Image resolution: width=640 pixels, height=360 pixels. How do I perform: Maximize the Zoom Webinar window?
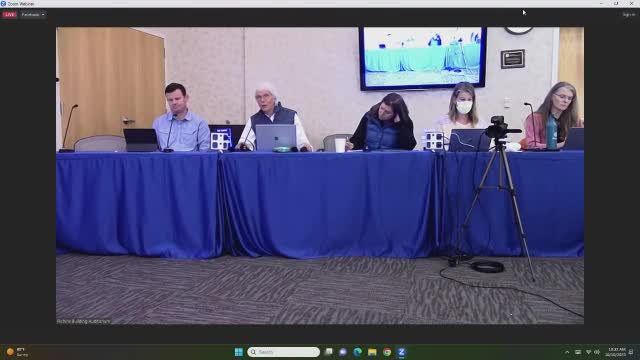pyautogui.click(x=616, y=4)
